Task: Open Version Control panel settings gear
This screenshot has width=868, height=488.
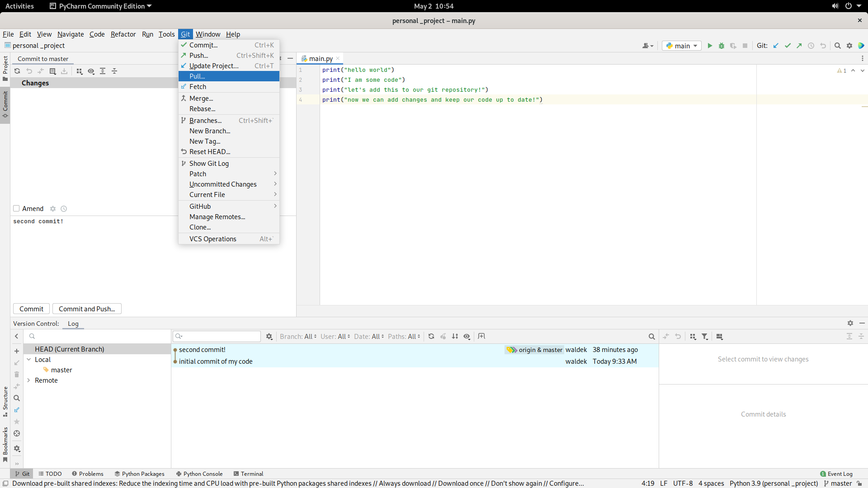Action: [850, 323]
